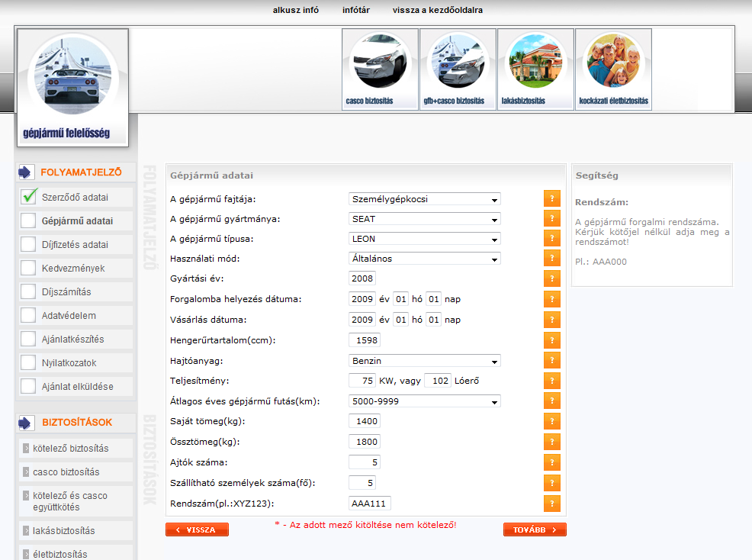Click the checked Szerződő adatai checkbox
The height and width of the screenshot is (560, 752).
tap(28, 197)
